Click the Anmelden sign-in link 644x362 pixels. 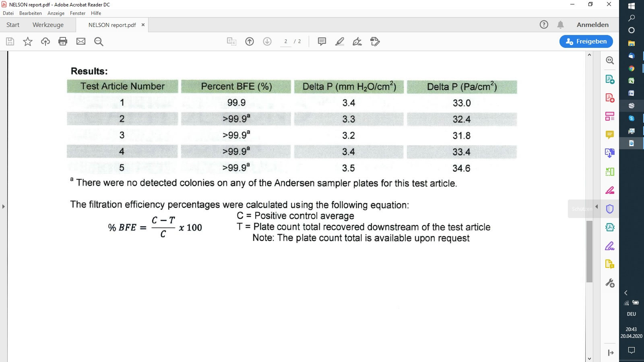click(592, 25)
